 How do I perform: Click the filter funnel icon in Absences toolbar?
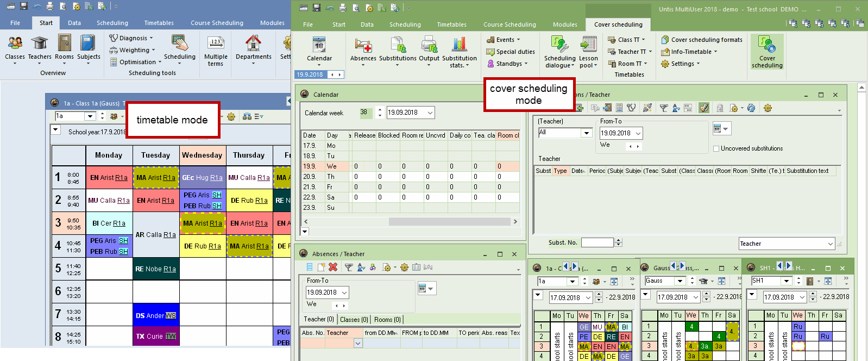pos(349,267)
